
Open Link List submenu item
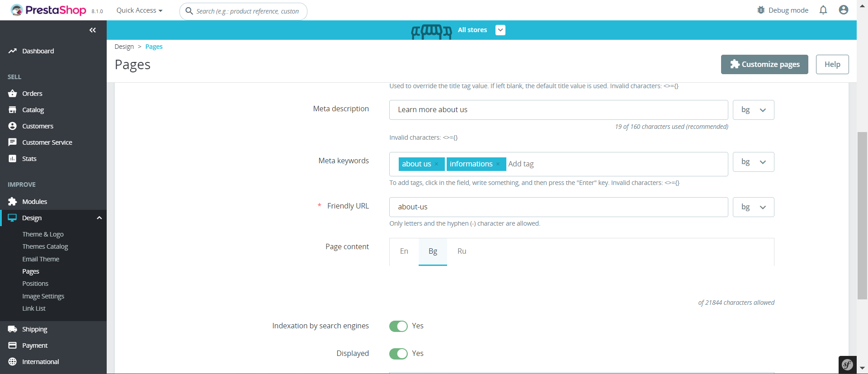tap(34, 308)
